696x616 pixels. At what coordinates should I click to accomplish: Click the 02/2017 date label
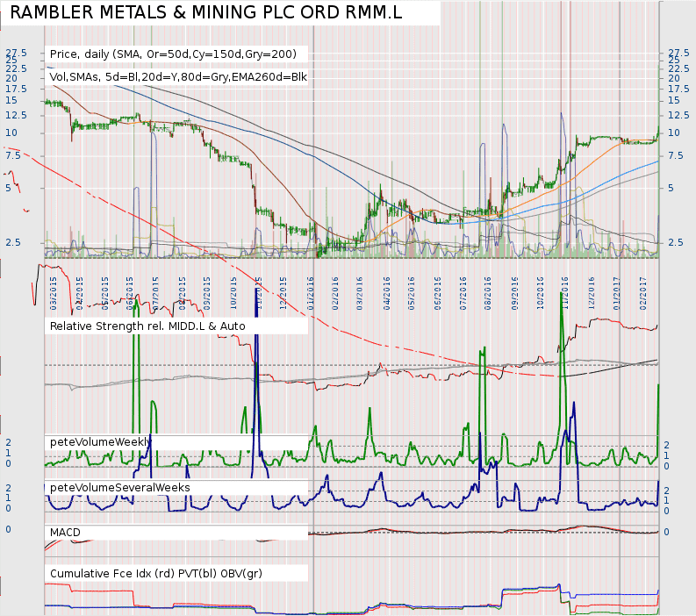643,293
